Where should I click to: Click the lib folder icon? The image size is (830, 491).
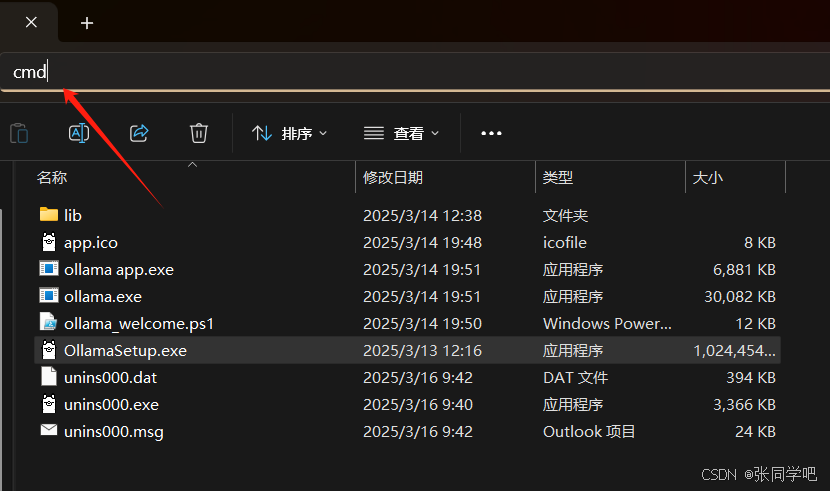(49, 214)
